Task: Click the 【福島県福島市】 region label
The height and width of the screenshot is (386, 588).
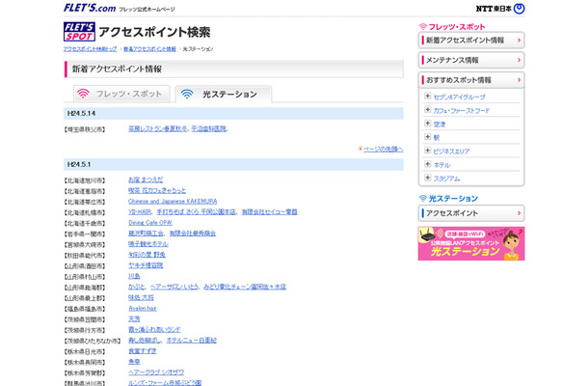Action: [x=85, y=309]
